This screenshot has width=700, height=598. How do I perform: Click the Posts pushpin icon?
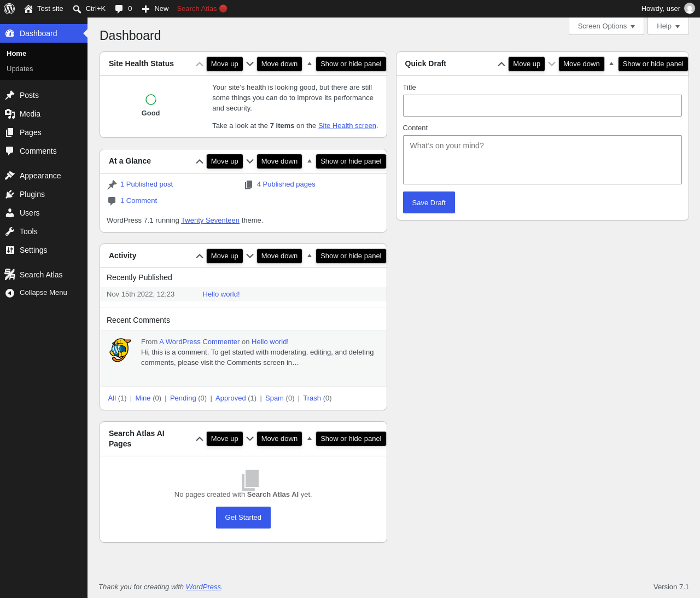pyautogui.click(x=10, y=95)
